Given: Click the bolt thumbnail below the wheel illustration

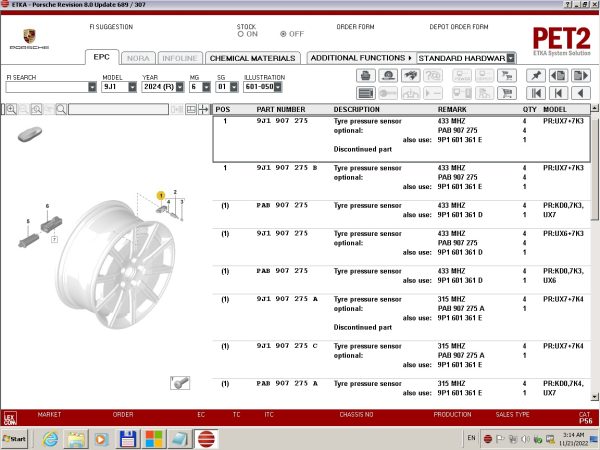Looking at the screenshot, I should coord(180,383).
